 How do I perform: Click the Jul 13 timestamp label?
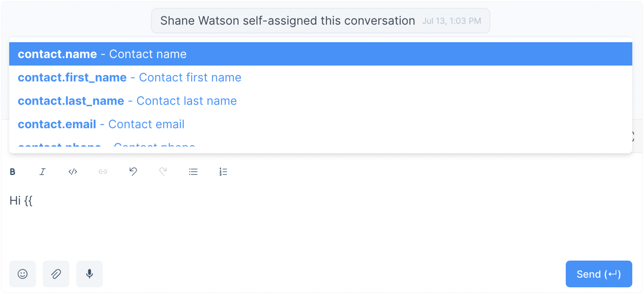tap(452, 21)
